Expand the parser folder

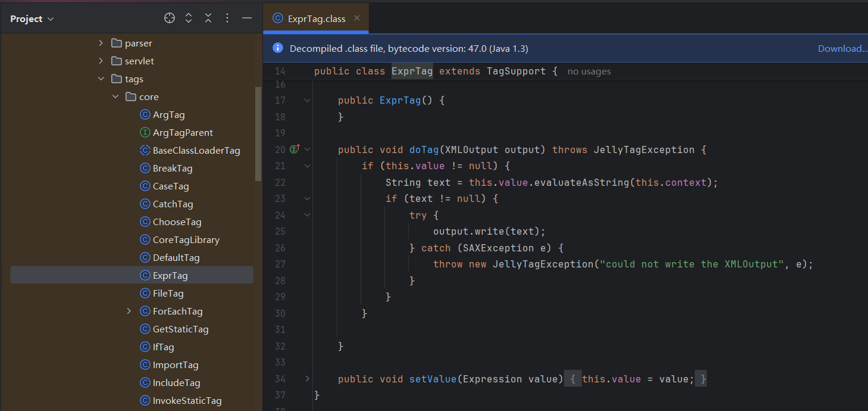(101, 43)
